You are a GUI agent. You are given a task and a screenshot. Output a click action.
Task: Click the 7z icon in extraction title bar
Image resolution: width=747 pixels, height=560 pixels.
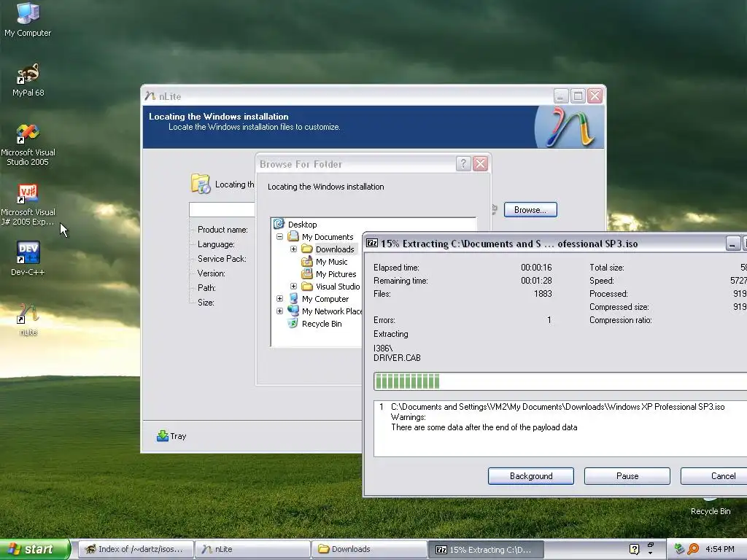tap(371, 244)
